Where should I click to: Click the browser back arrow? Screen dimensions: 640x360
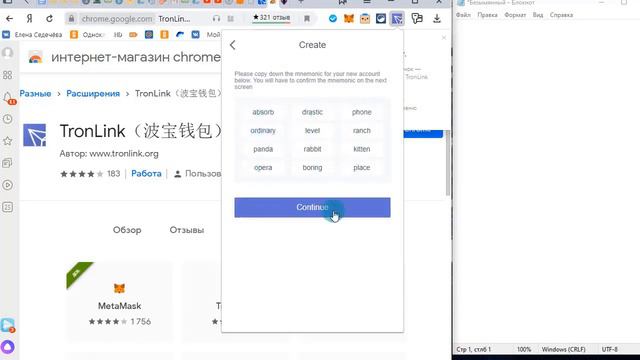(9, 18)
